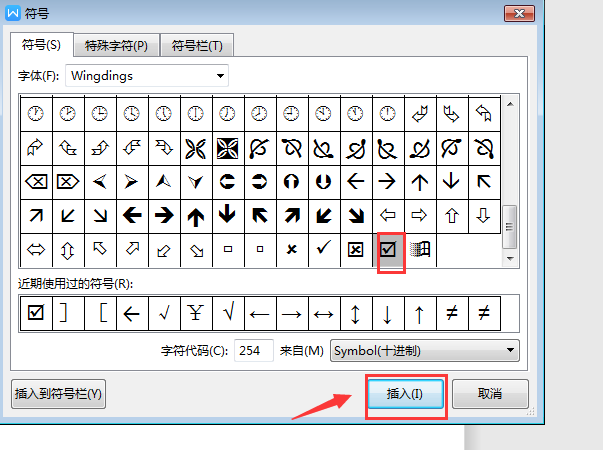Select recent left bracket symbol

[100, 313]
